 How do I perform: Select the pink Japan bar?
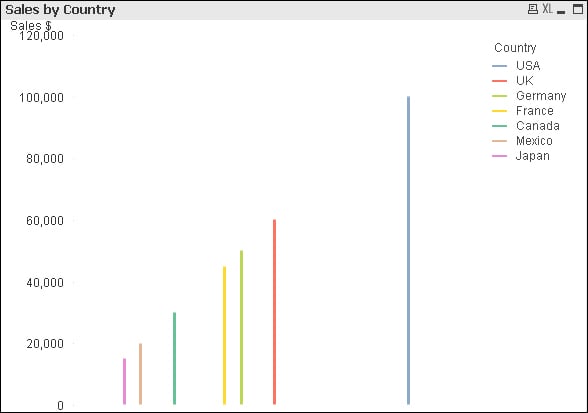pyautogui.click(x=124, y=381)
